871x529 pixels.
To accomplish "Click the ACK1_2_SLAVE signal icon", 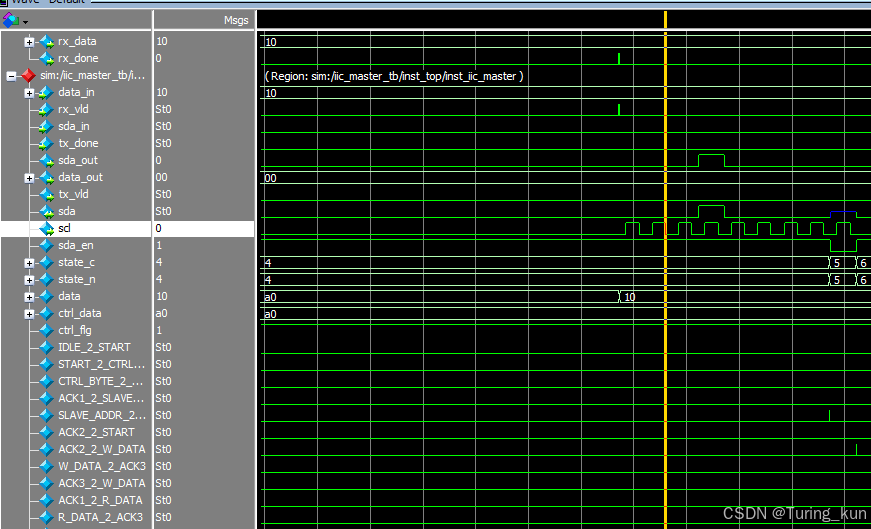I will coord(47,398).
